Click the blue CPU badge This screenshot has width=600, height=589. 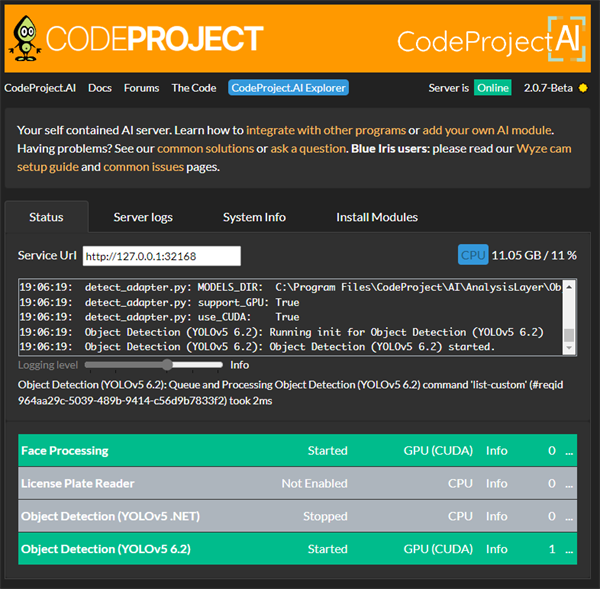(473, 255)
